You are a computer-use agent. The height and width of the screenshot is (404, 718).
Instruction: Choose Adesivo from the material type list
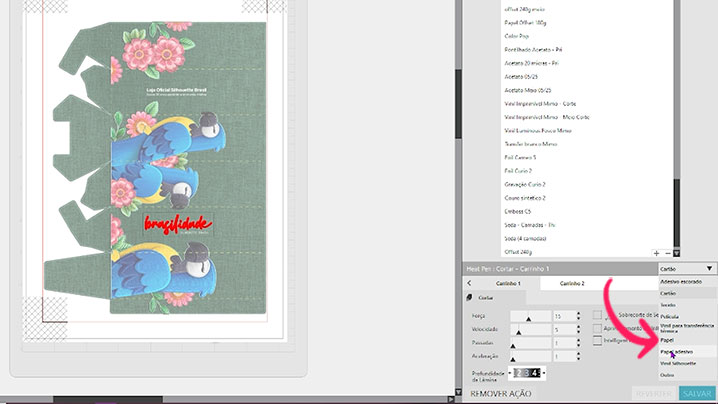(x=686, y=282)
